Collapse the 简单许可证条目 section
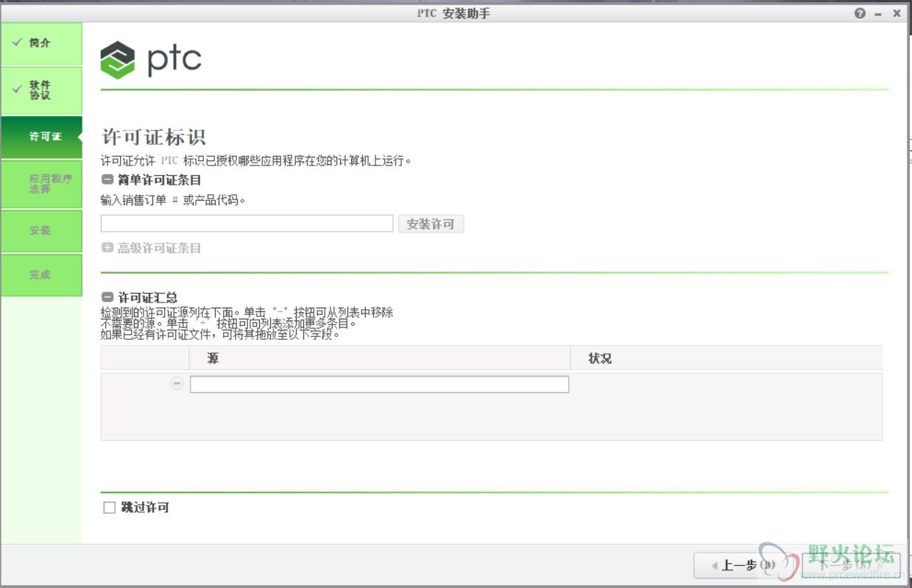The height and width of the screenshot is (588, 912). (107, 180)
